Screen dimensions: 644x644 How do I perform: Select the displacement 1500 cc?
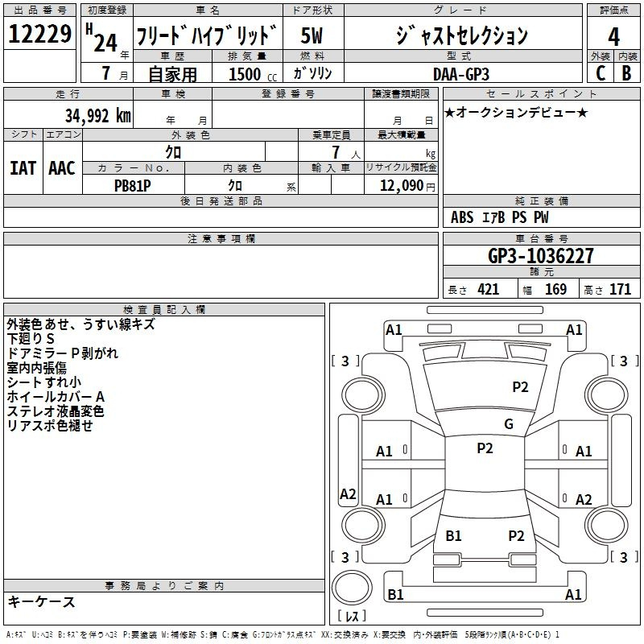tap(253, 74)
